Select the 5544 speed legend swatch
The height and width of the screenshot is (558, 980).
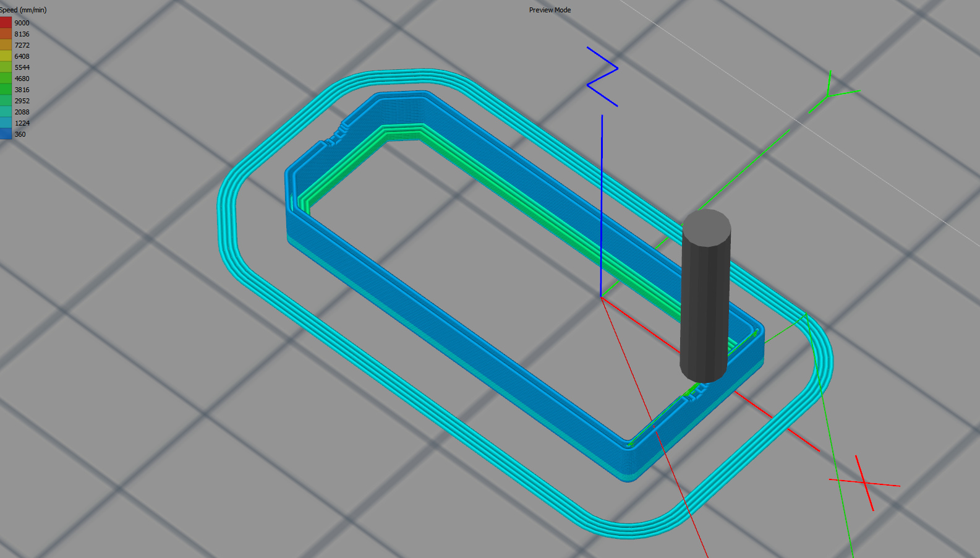coord(6,67)
